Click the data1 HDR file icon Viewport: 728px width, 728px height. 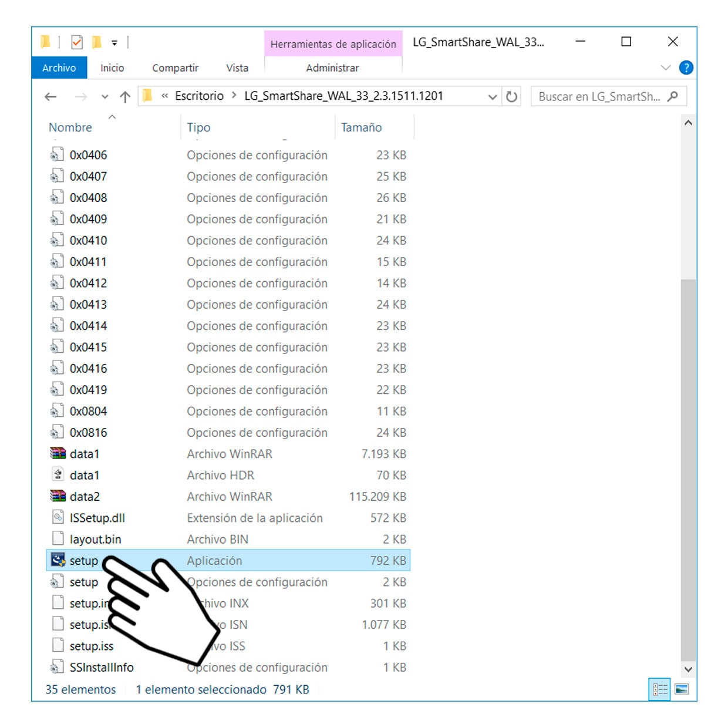click(58, 474)
